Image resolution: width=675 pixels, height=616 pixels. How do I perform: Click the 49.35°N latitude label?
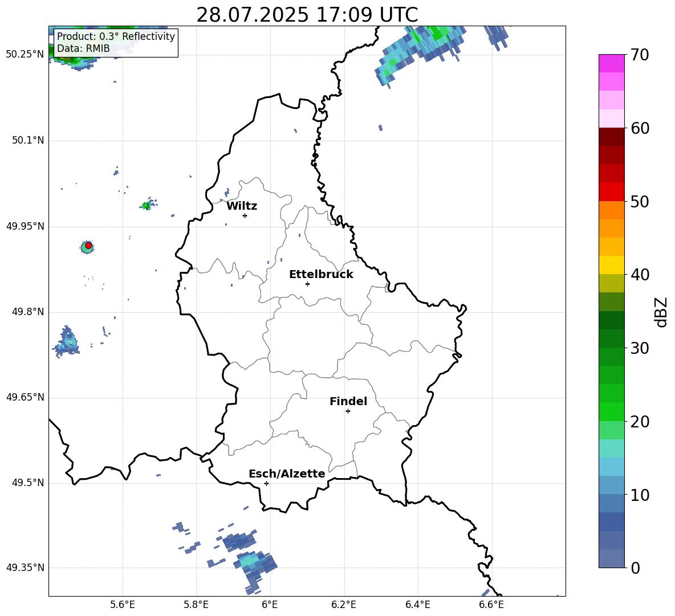click(x=25, y=568)
